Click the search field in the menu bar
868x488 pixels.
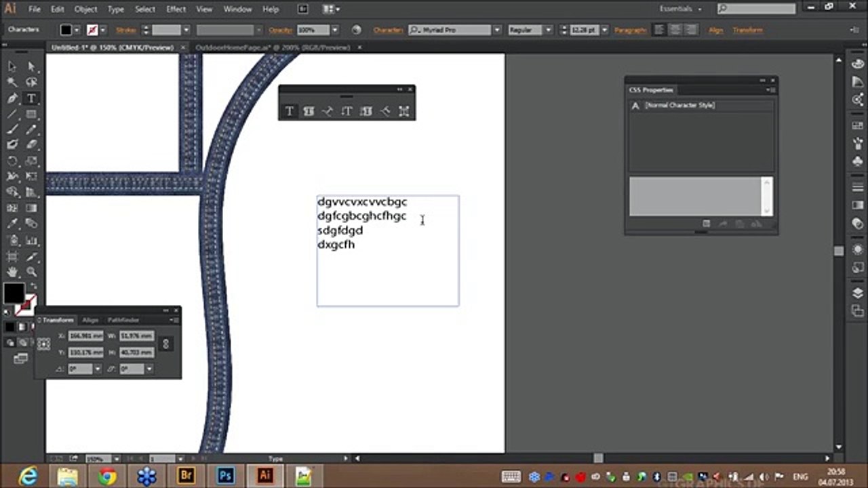tap(757, 9)
